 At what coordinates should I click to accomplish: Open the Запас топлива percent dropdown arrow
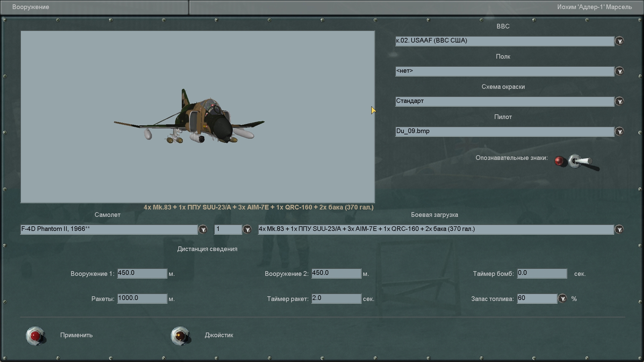(x=562, y=298)
